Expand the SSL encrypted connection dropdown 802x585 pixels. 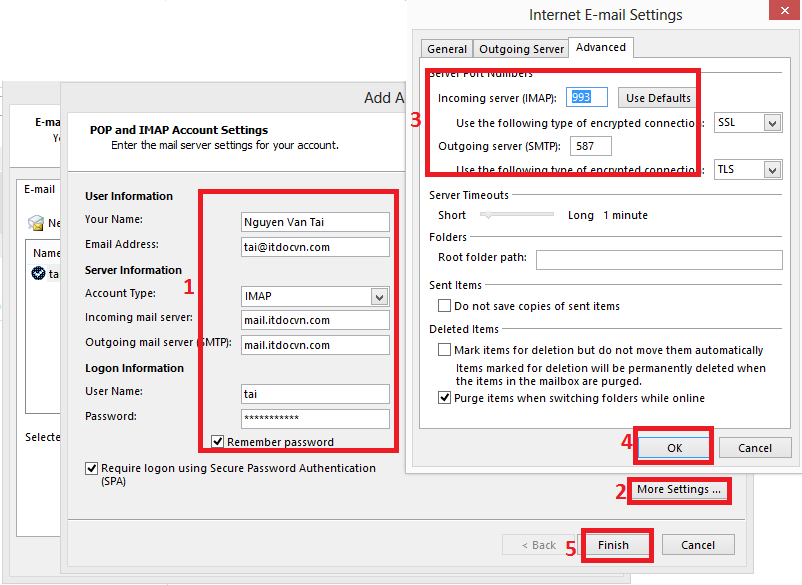coord(771,123)
